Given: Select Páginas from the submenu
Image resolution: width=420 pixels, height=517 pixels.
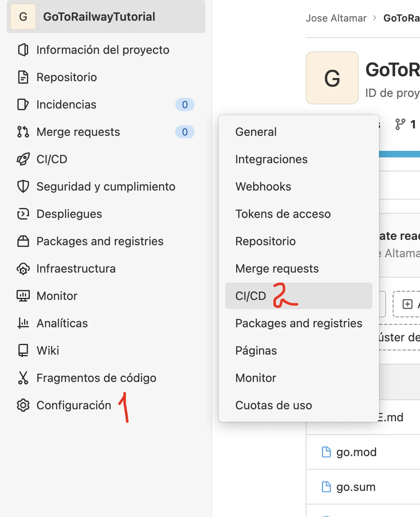Looking at the screenshot, I should [x=256, y=350].
